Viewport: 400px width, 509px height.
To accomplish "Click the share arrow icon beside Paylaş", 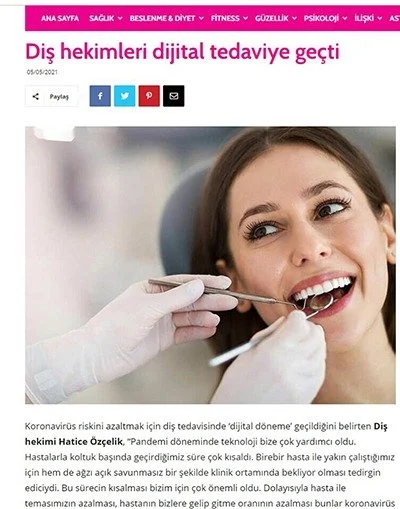I will tap(36, 96).
